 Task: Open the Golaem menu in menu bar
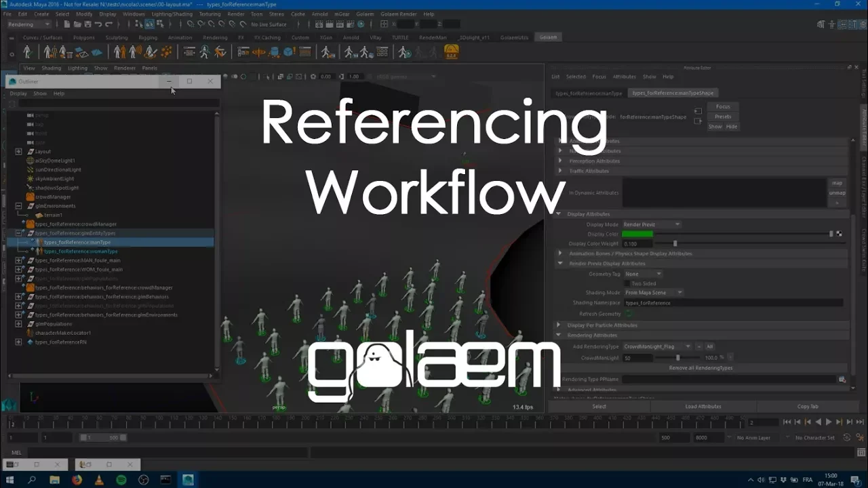pyautogui.click(x=364, y=14)
